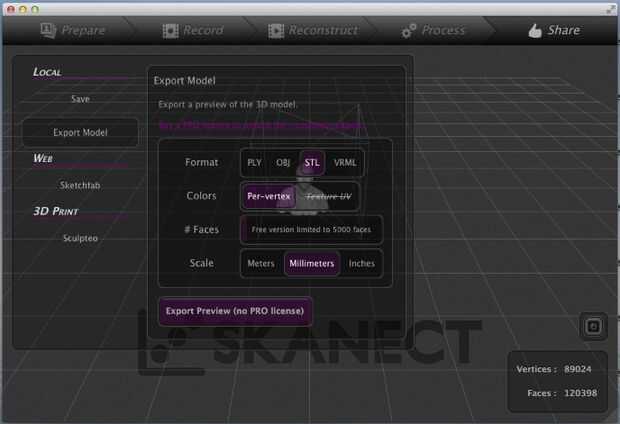Set scale to Meters
This screenshot has height=424, width=620.
click(x=261, y=263)
